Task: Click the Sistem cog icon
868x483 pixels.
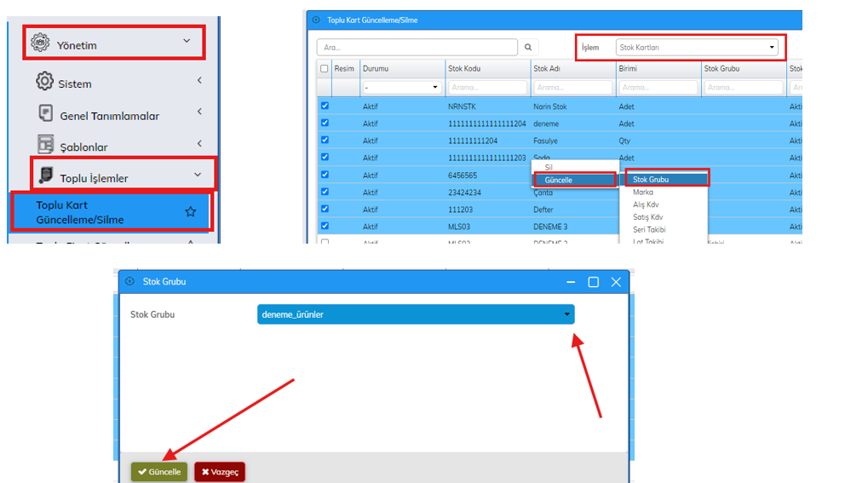Action: pyautogui.click(x=44, y=82)
